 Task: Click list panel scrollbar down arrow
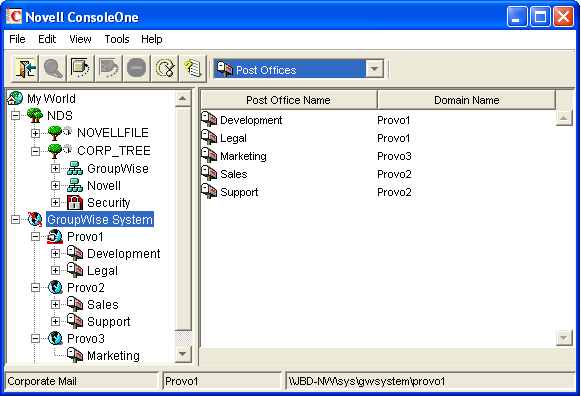(564, 338)
